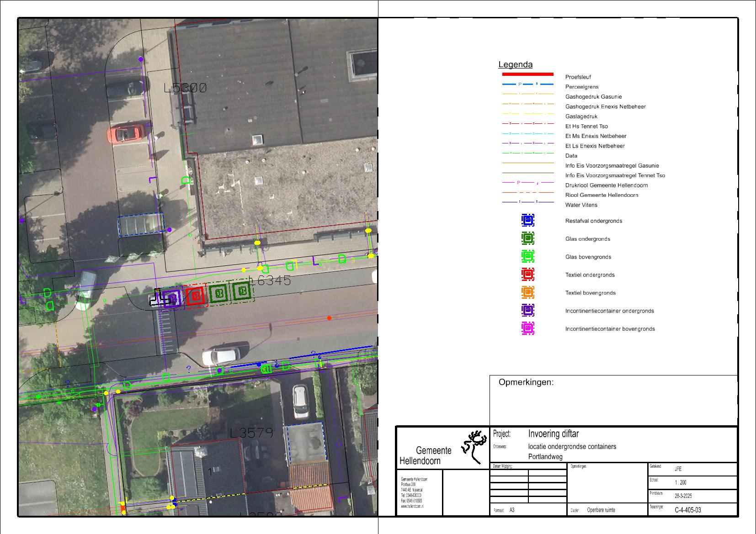Select the drawing number C-4-405-03
756x534 pixels.
(687, 510)
